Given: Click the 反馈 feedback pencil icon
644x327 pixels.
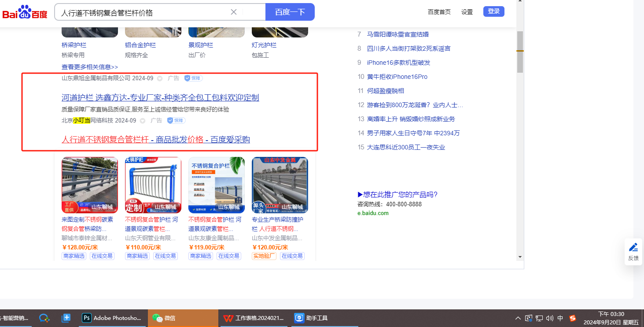Looking at the screenshot, I should click(633, 252).
